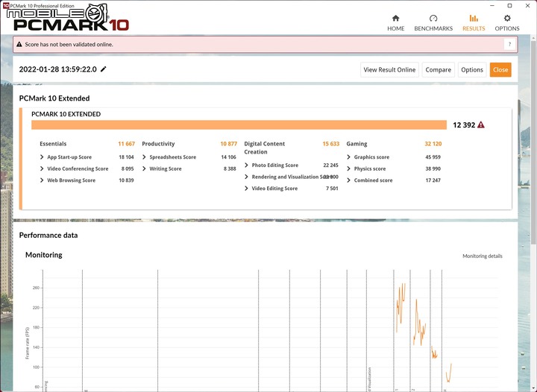Open Monitoring details link
Screen dimensions: 537x392
click(x=483, y=256)
